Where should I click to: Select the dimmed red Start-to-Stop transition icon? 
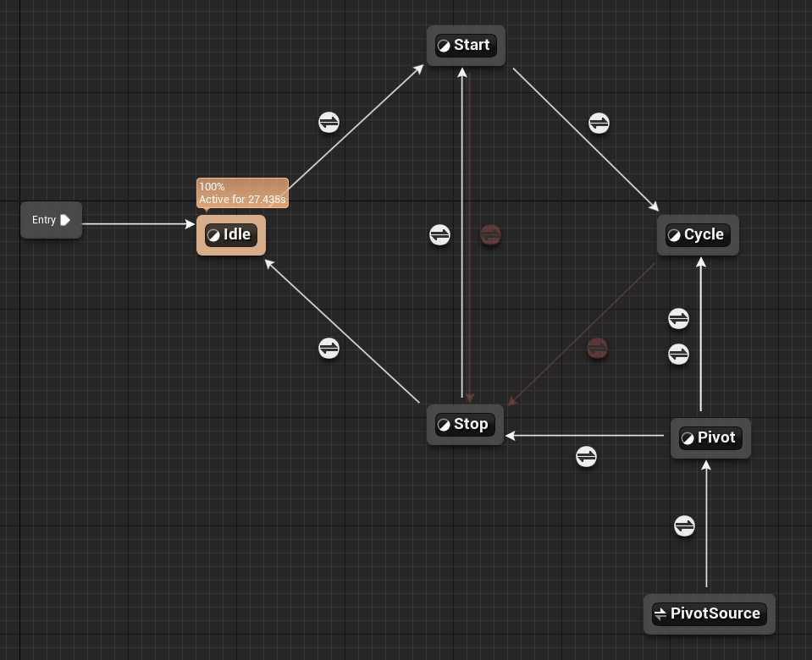point(491,234)
